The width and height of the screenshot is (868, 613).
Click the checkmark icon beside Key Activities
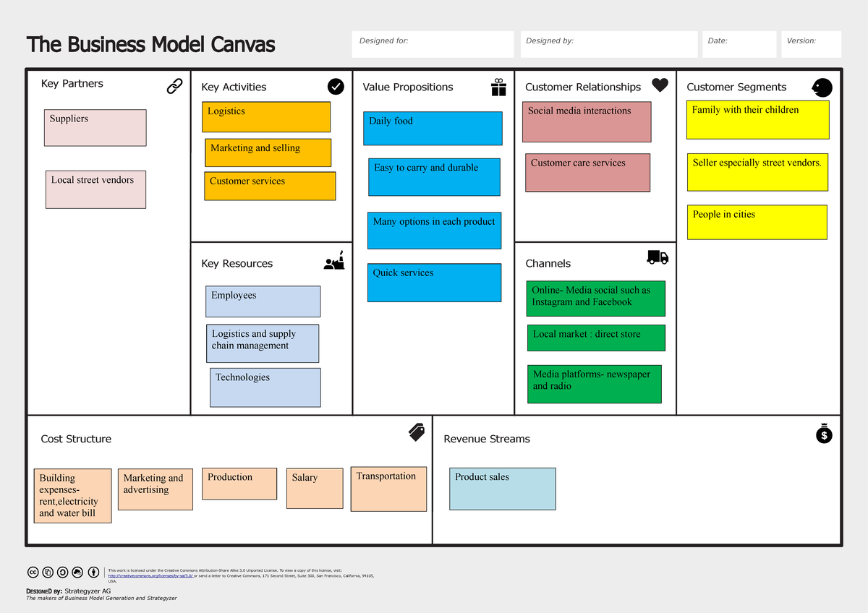click(336, 87)
